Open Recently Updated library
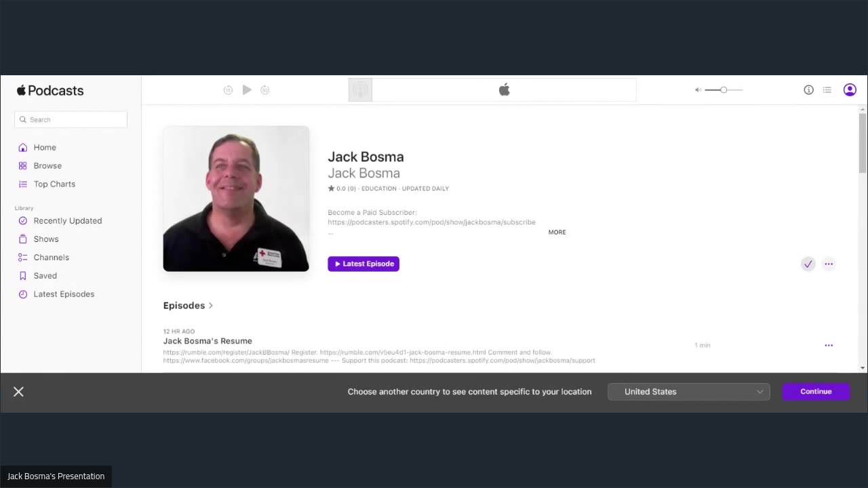Viewport: 868px width, 488px height. [x=68, y=220]
